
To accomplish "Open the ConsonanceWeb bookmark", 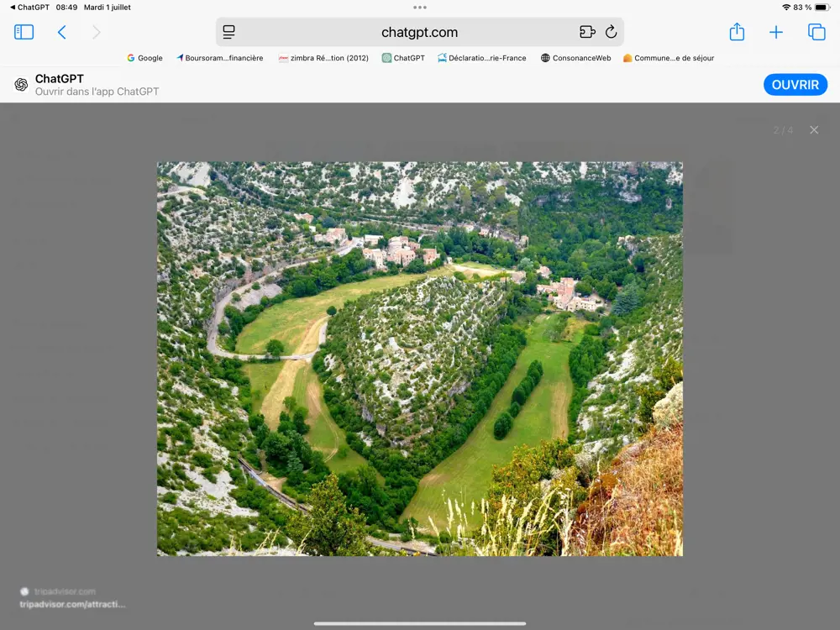I will coord(575,58).
